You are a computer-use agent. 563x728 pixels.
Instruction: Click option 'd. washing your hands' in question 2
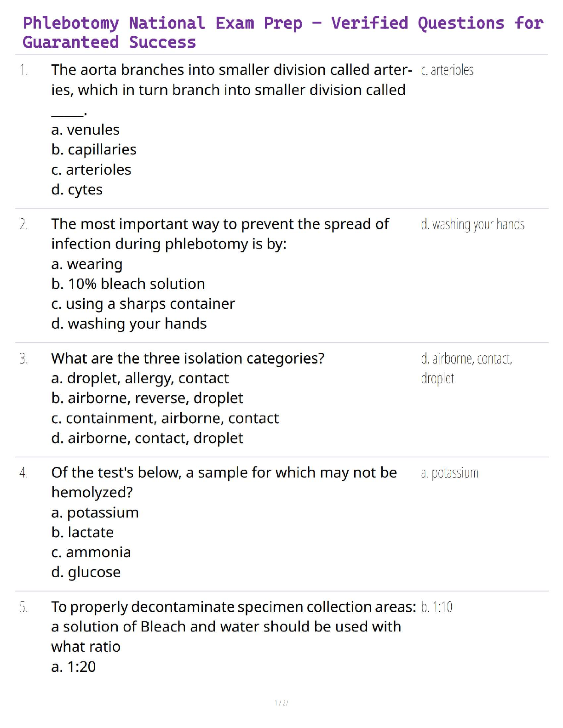point(129,324)
